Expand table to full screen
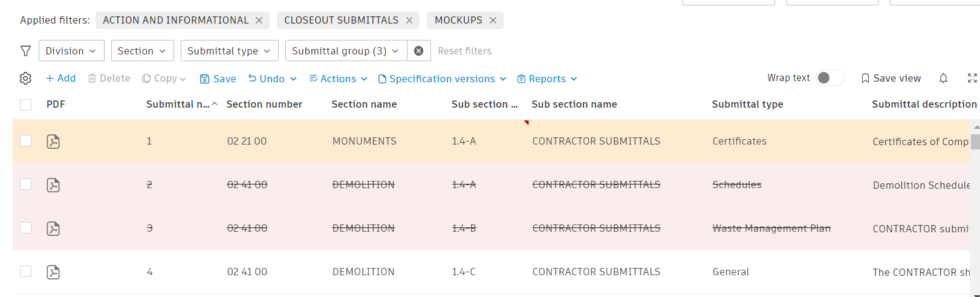 pos(972,79)
